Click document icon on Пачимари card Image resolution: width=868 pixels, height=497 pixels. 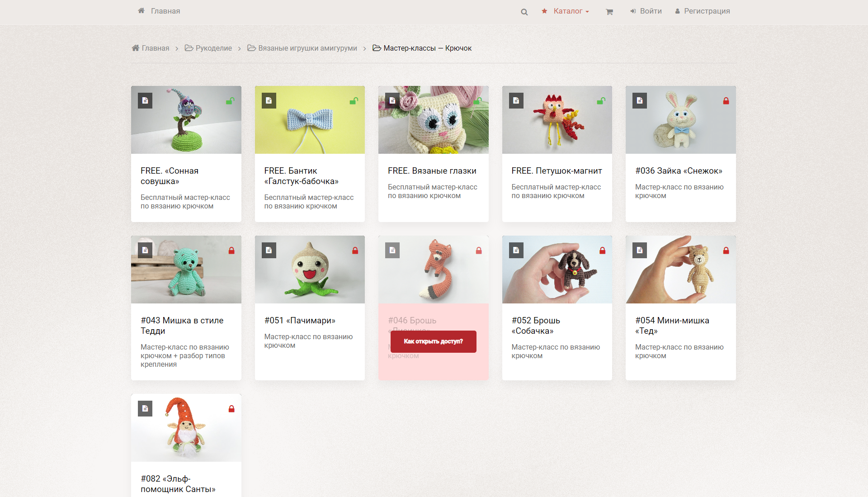coord(269,251)
